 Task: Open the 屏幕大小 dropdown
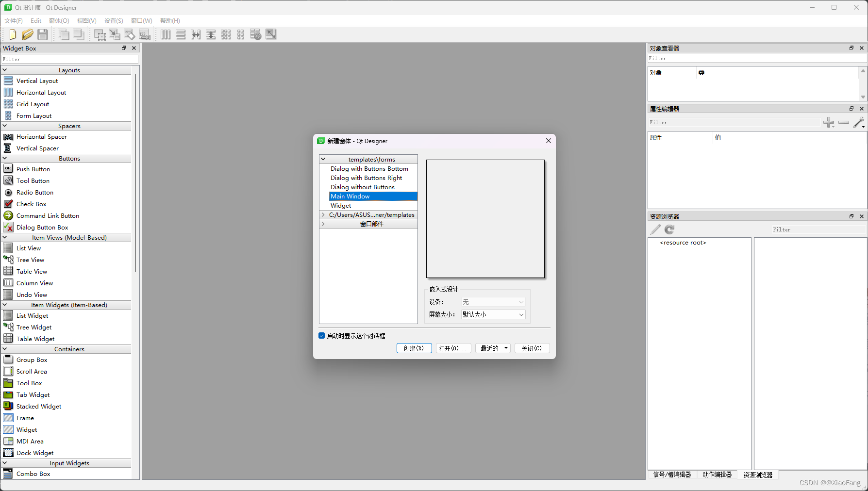493,314
